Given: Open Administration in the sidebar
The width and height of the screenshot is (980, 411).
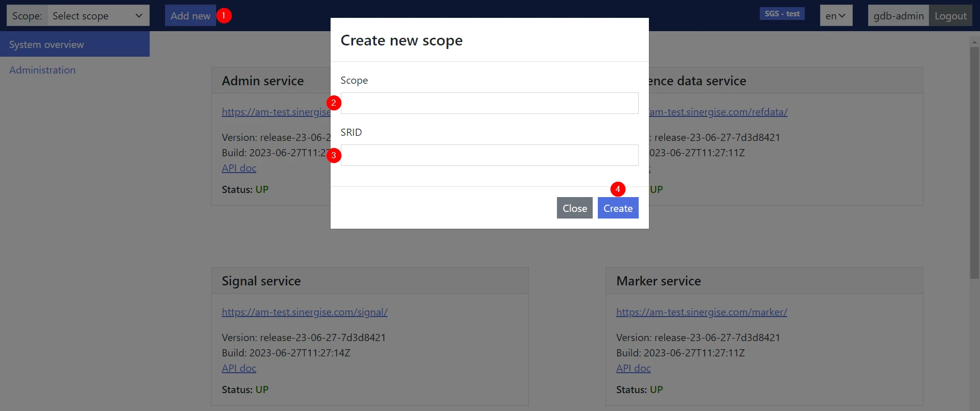Looking at the screenshot, I should tap(42, 70).
